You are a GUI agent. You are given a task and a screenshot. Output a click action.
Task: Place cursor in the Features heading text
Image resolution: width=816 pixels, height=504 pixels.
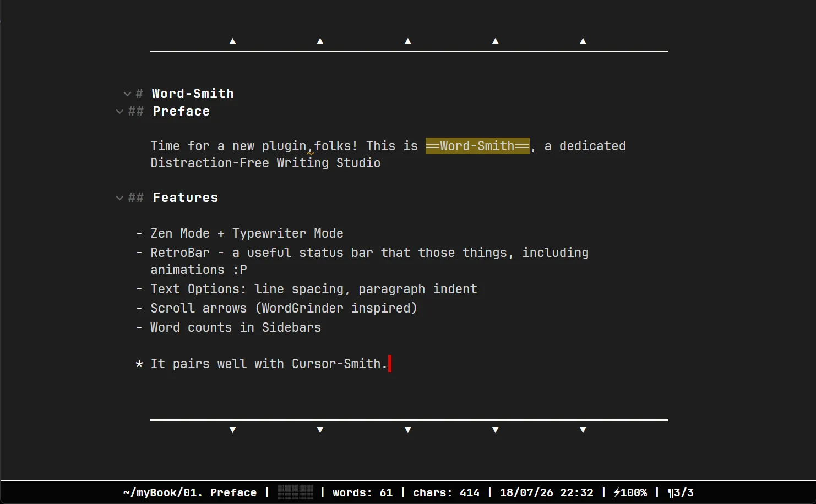pyautogui.click(x=185, y=198)
